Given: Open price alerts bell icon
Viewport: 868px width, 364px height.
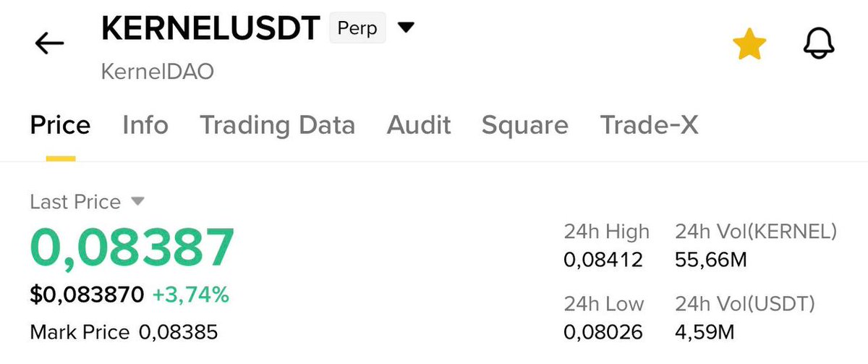Looking at the screenshot, I should 819,45.
